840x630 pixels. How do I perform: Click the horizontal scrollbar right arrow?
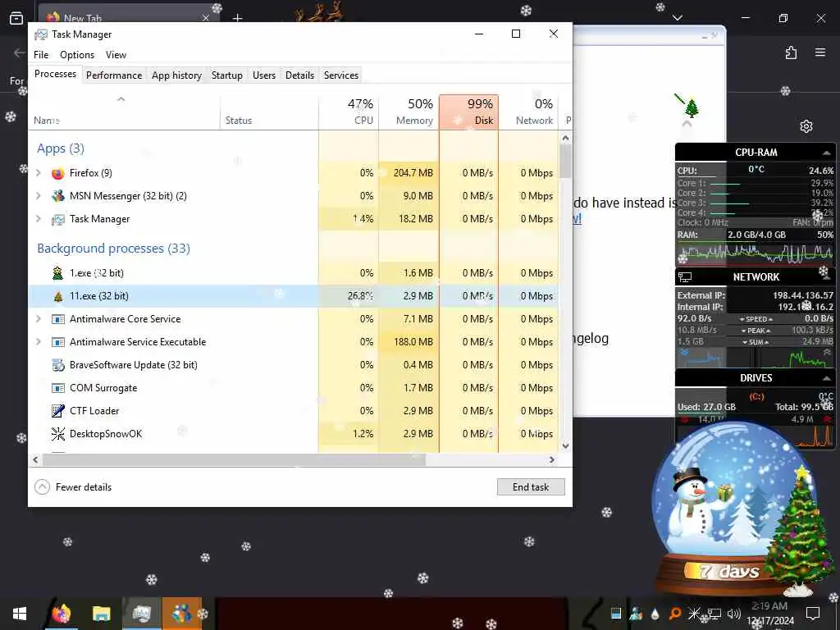pyautogui.click(x=552, y=459)
